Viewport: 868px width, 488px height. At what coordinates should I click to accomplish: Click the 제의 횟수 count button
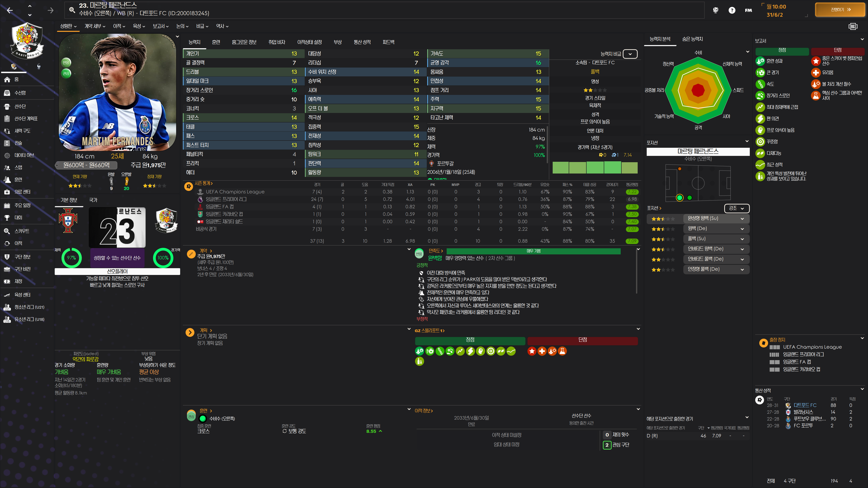tap(607, 435)
